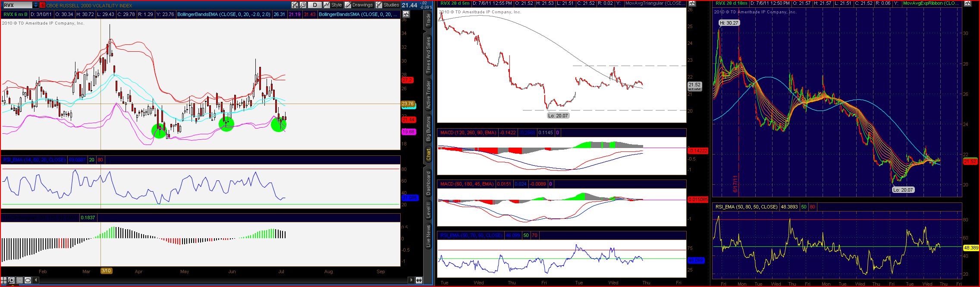Image resolution: width=980 pixels, height=287 pixels.
Task: Click the left time axis arrow
Action: coord(35,280)
